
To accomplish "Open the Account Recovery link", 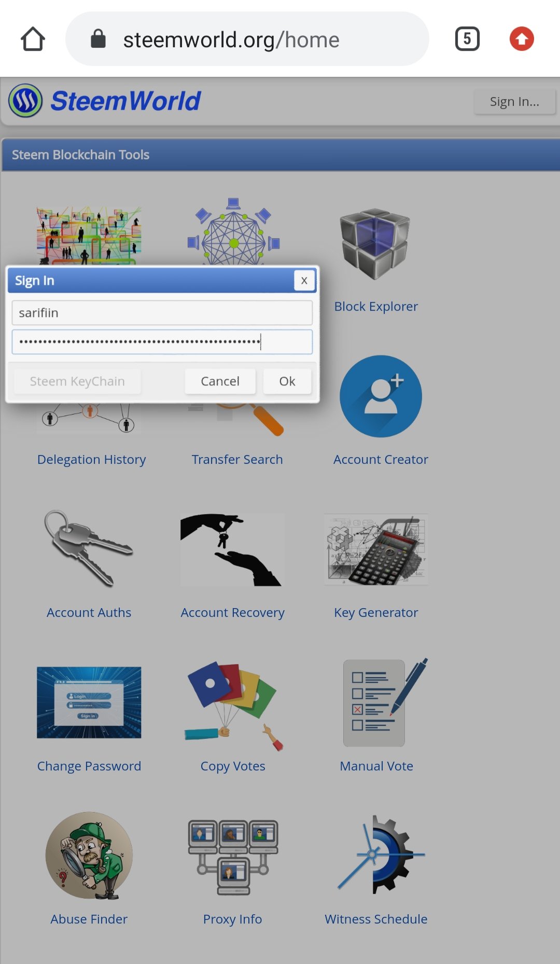I will pos(232,613).
